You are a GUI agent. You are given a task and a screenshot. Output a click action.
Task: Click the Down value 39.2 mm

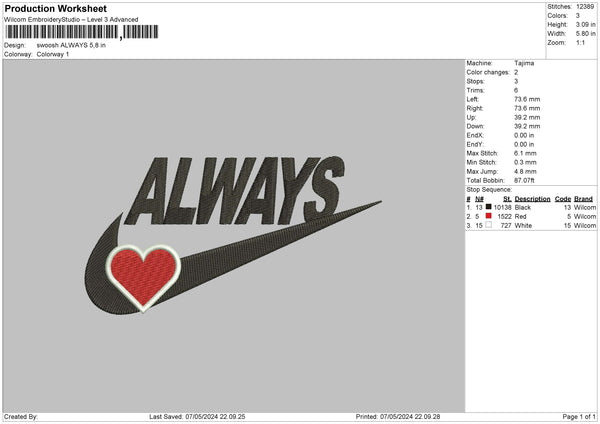coord(527,126)
